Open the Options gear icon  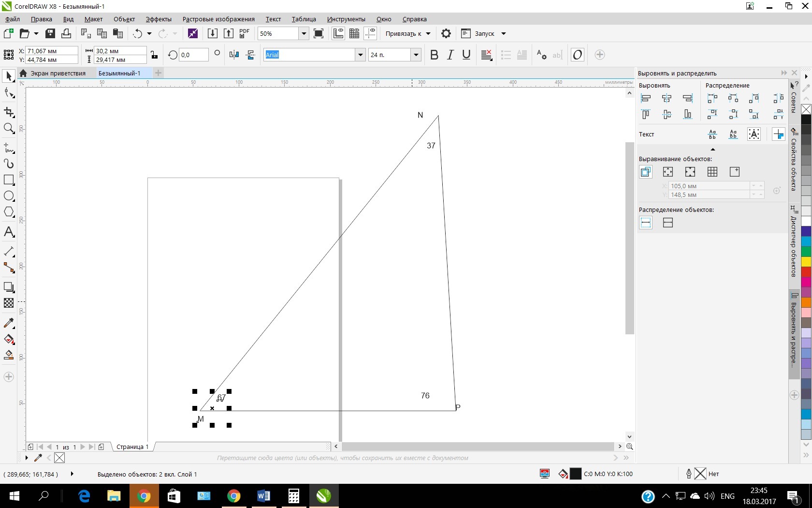click(446, 33)
